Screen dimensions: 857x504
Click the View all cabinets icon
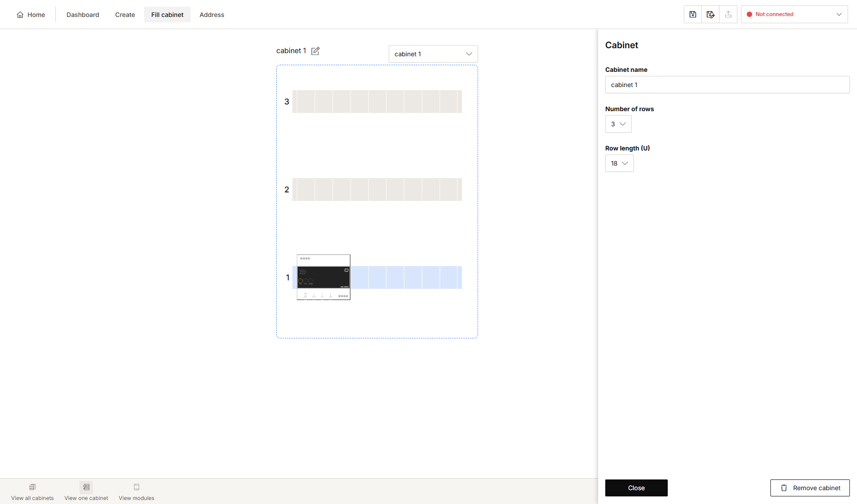coord(33,487)
